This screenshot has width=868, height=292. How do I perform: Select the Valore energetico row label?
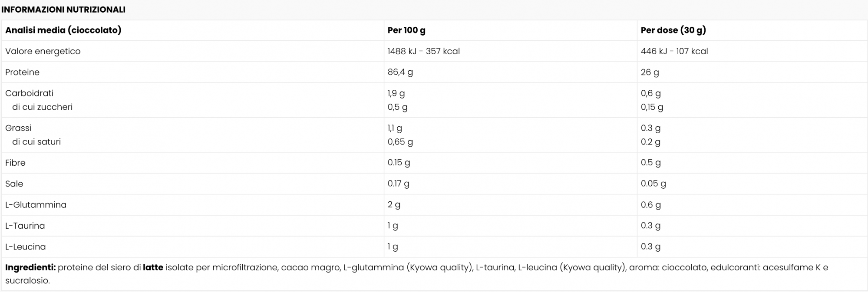point(43,51)
